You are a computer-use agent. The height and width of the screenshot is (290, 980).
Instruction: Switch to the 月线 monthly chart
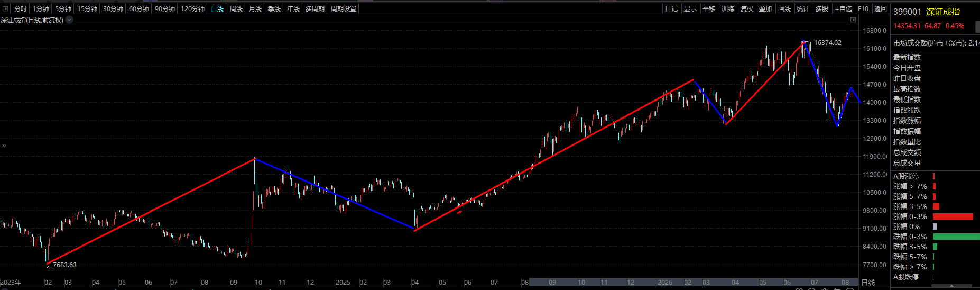pos(255,9)
